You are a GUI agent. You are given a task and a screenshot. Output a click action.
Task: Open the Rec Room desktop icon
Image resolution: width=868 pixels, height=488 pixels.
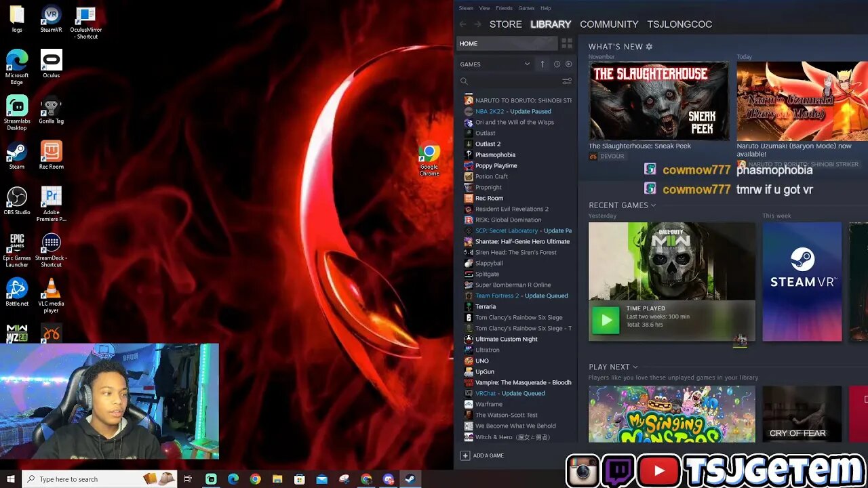pos(51,156)
